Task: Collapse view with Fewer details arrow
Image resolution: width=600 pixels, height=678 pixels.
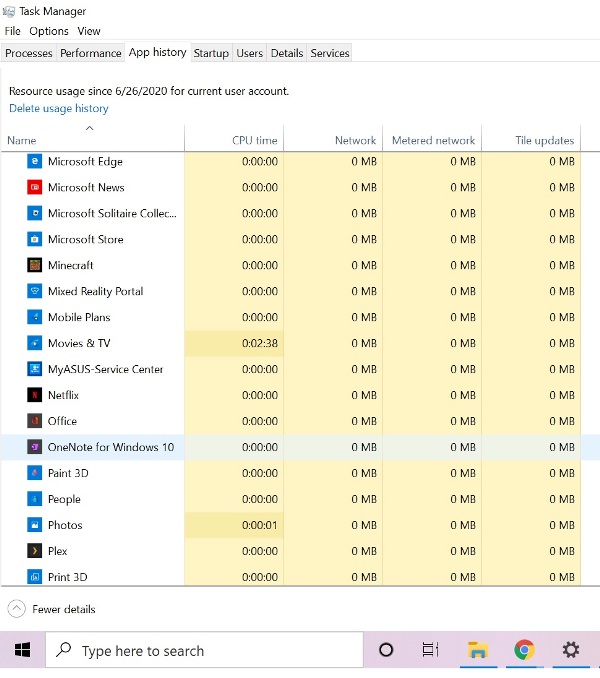Action: (16, 609)
